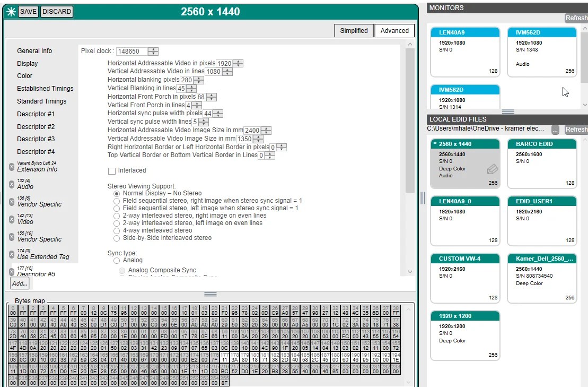Open the Established Timings section
The image size is (588, 387).
pyautogui.click(x=45, y=89)
